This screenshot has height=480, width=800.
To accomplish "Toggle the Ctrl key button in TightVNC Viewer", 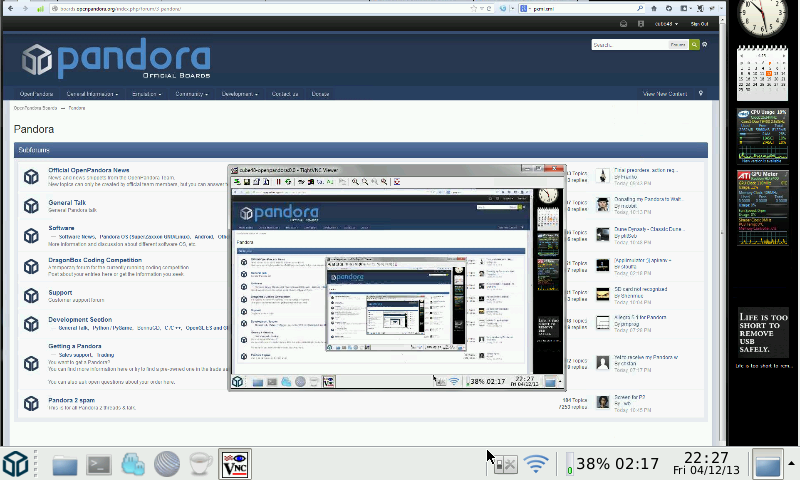I will click(x=320, y=182).
